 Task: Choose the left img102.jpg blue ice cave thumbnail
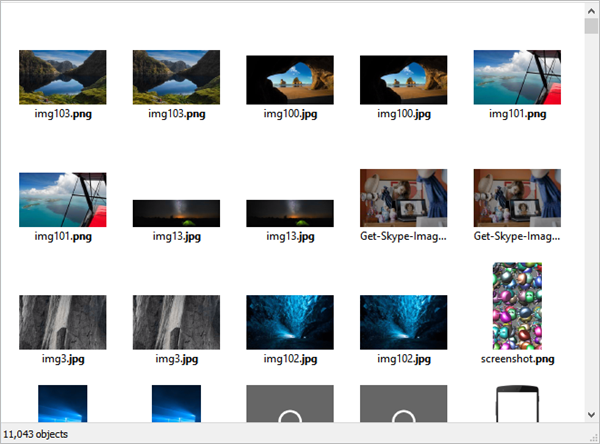pyautogui.click(x=290, y=322)
